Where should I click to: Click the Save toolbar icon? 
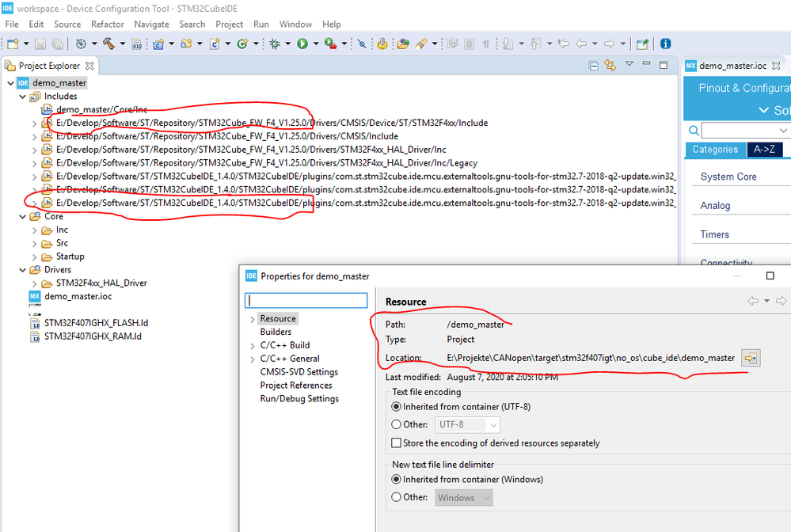pos(40,44)
